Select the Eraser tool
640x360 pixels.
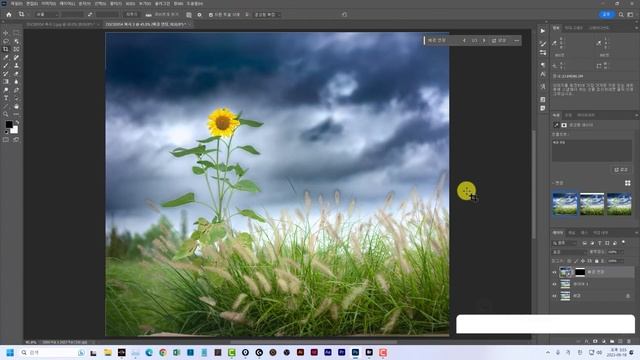coord(16,73)
